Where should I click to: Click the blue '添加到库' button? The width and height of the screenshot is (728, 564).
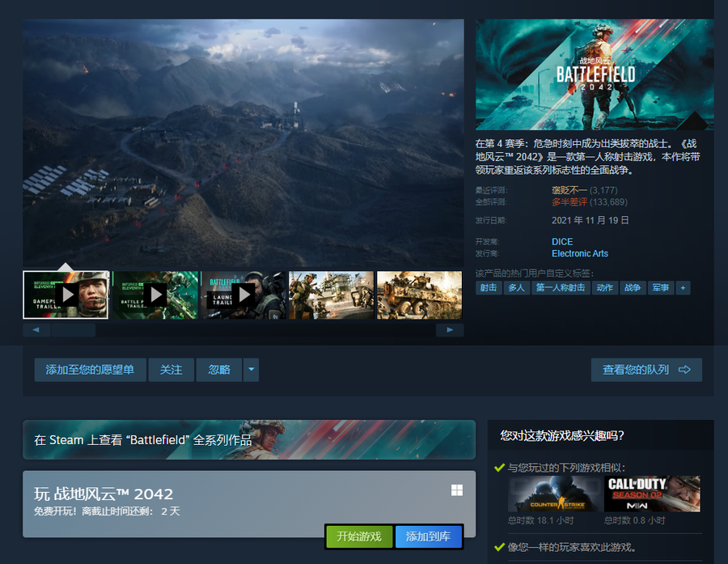coord(428,537)
